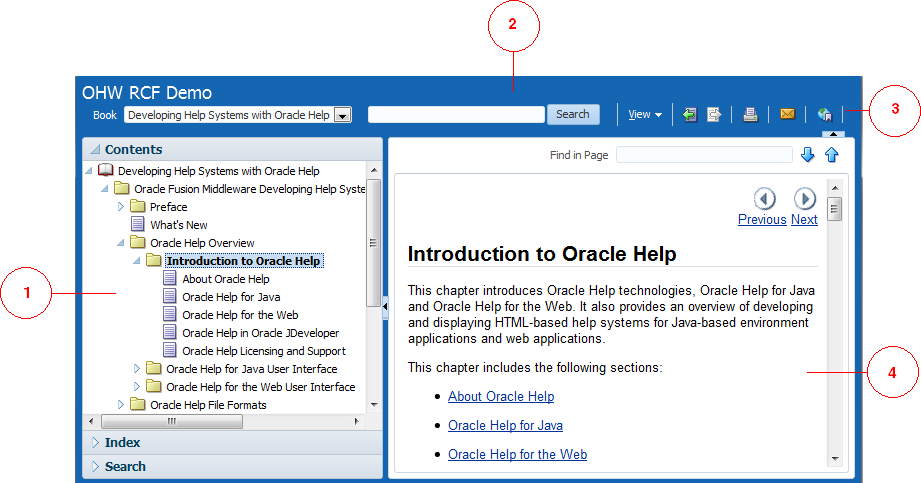The width and height of the screenshot is (921, 483).
Task: Click the Oracle Help Licensing page icon
Action: [170, 350]
